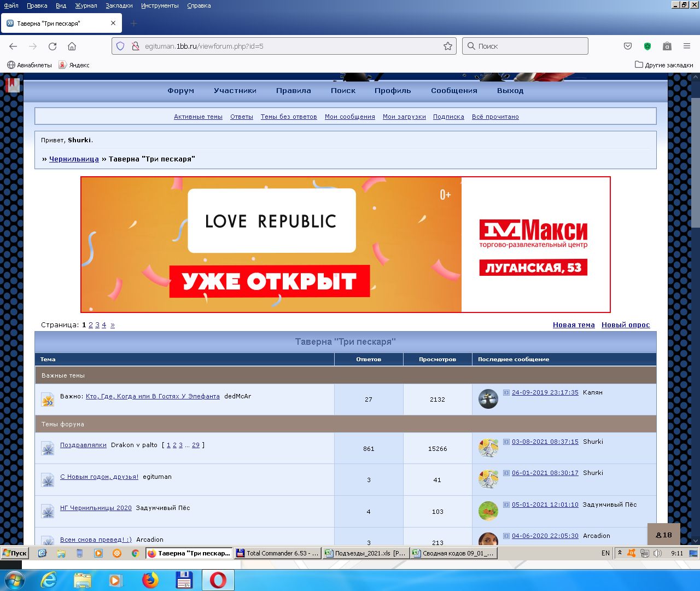The height and width of the screenshot is (591, 700).
Task: Open the Сообщения page
Action: [454, 91]
